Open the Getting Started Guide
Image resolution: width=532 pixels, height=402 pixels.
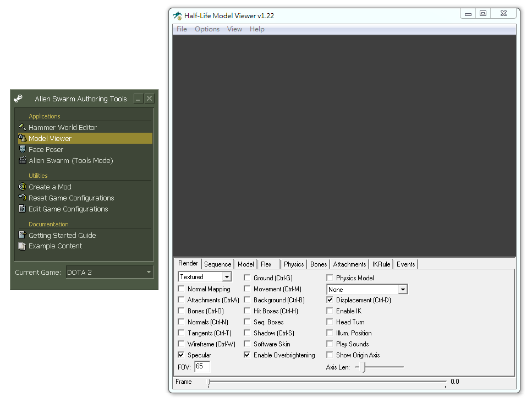[x=85, y=235]
